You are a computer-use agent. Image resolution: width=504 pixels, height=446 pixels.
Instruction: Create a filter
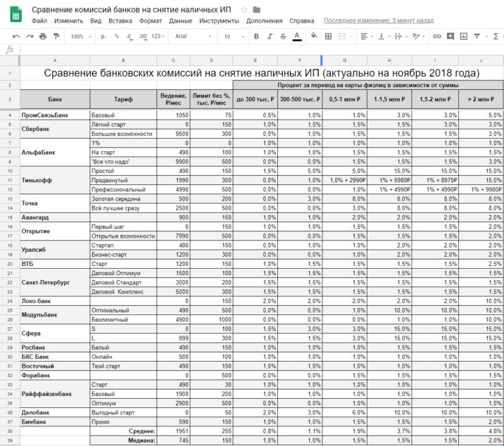(477, 37)
